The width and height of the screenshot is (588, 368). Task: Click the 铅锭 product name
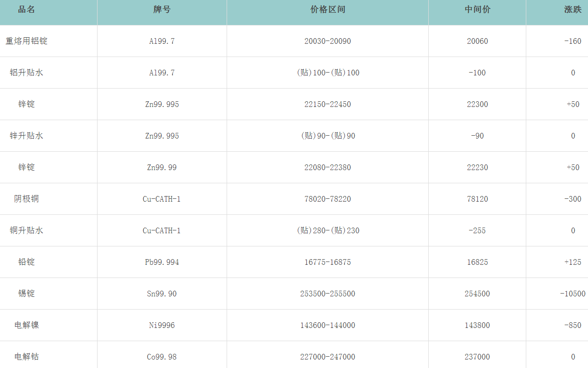pyautogui.click(x=26, y=262)
